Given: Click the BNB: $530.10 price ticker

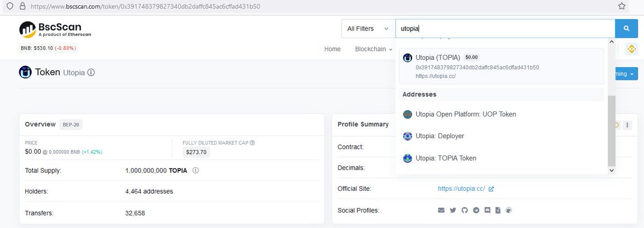Looking at the screenshot, I should pos(48,48).
